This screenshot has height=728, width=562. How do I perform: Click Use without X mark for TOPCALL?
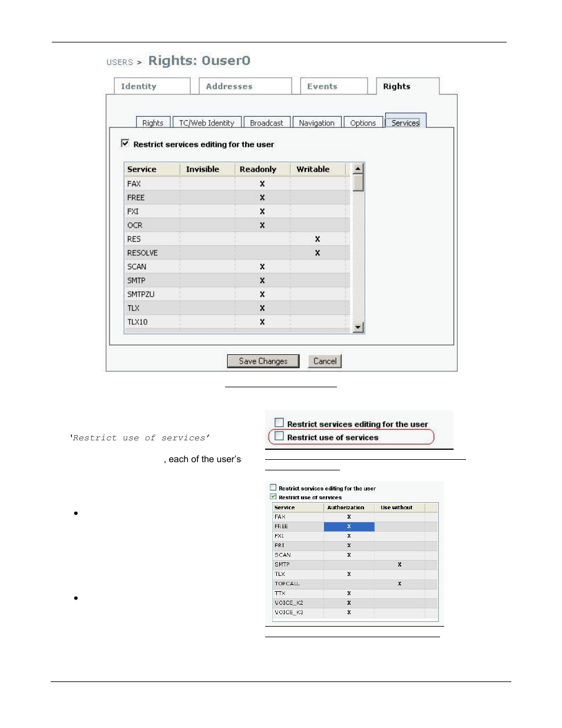click(399, 584)
